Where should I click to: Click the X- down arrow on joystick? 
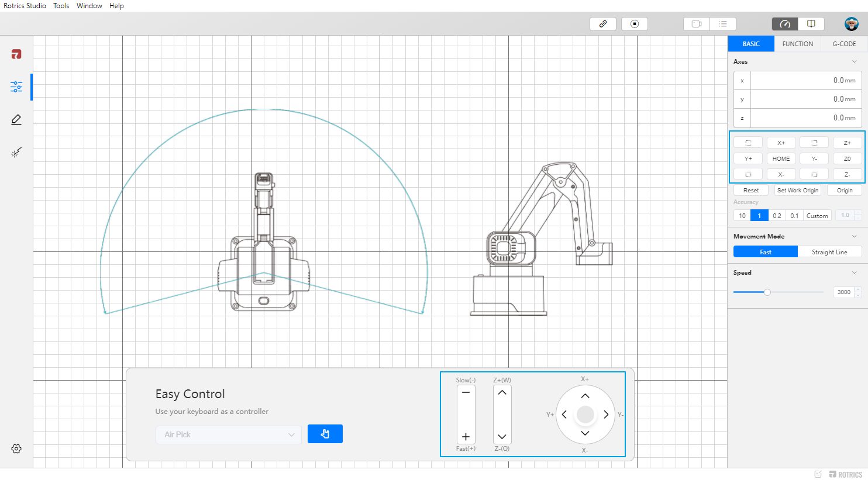click(x=585, y=433)
